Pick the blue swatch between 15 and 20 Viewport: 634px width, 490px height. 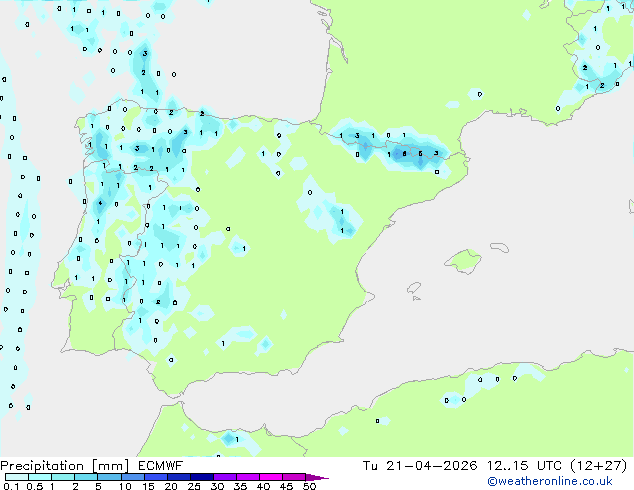coord(159,477)
